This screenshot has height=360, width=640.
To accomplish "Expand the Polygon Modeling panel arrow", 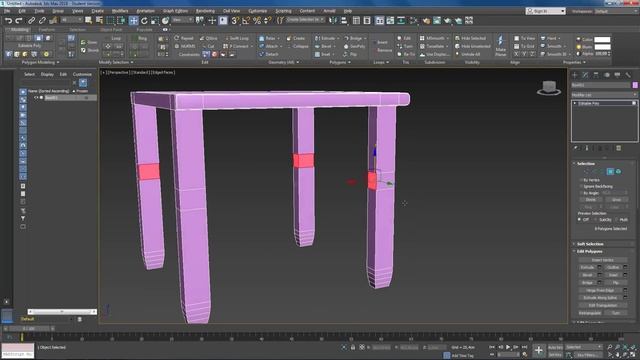I will tap(58, 62).
